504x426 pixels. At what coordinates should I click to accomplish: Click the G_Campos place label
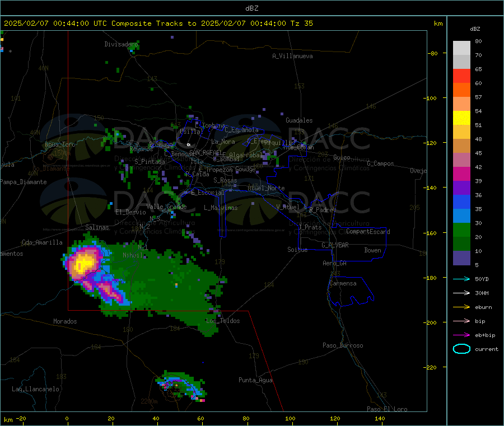380,163
